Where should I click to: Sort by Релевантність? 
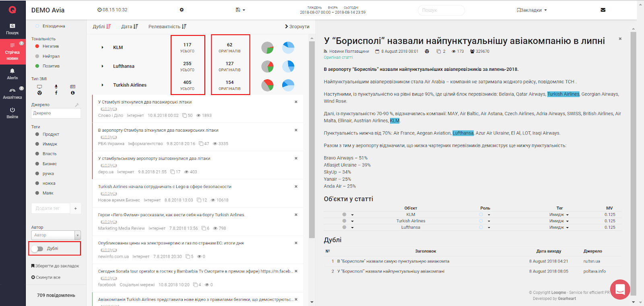(x=167, y=27)
